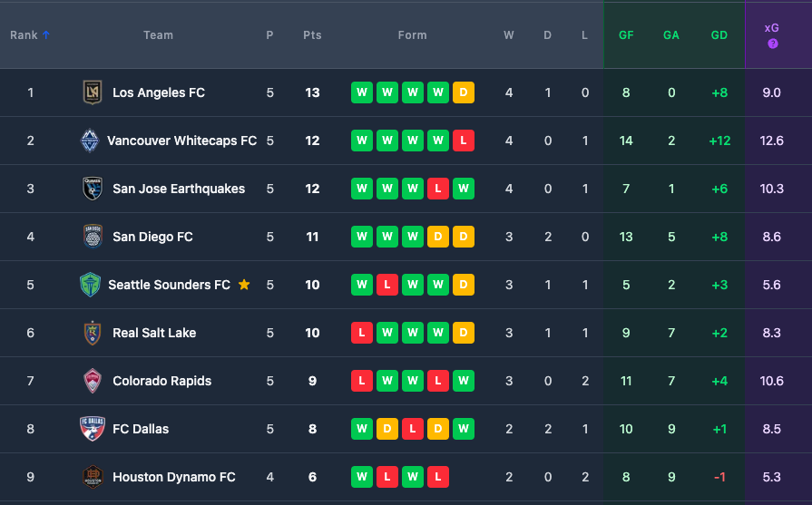This screenshot has width=812, height=505.
Task: Click the Team column header
Action: click(158, 35)
